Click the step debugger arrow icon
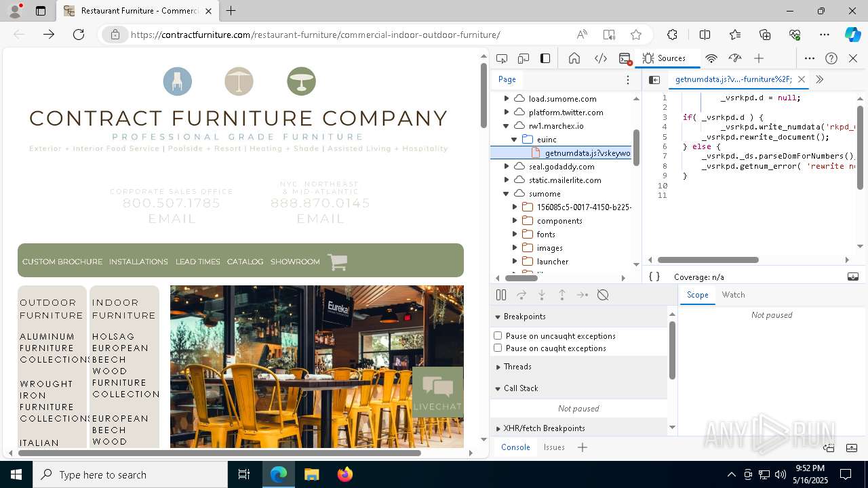The width and height of the screenshot is (868, 488). pos(583,295)
